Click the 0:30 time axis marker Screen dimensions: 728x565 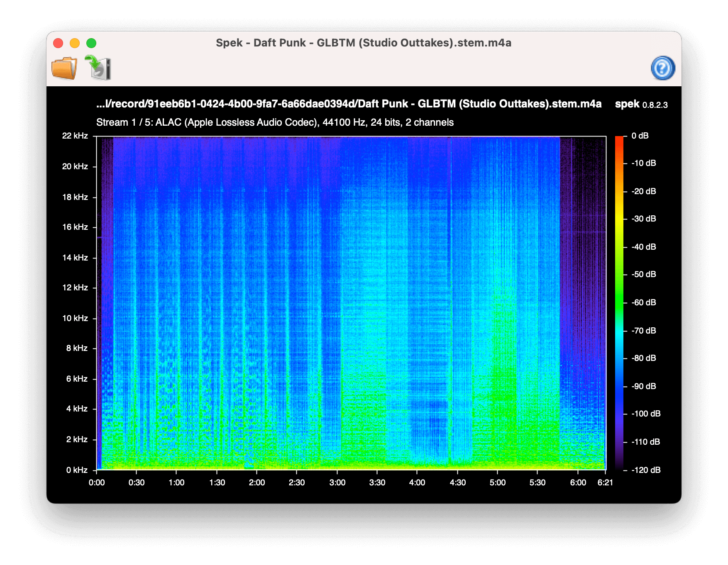coord(137,482)
